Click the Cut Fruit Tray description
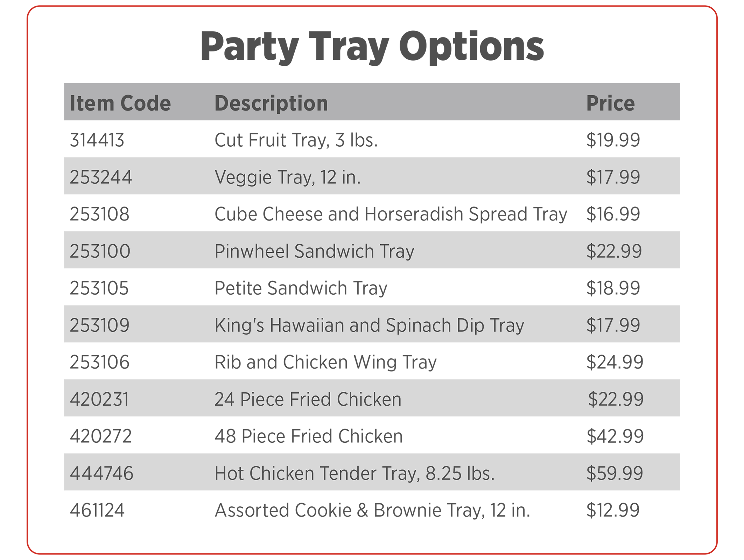744x560 pixels. [x=296, y=140]
